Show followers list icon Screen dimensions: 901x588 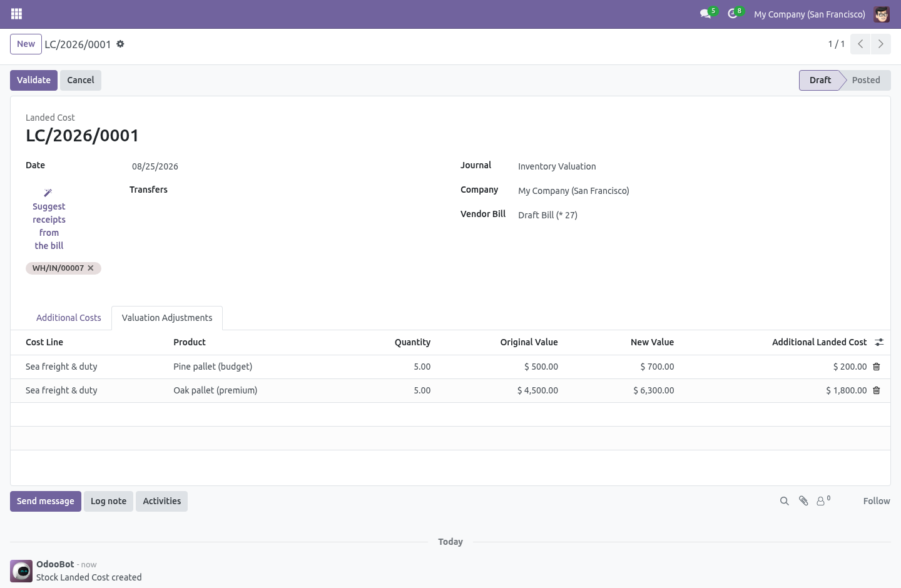[x=823, y=501]
